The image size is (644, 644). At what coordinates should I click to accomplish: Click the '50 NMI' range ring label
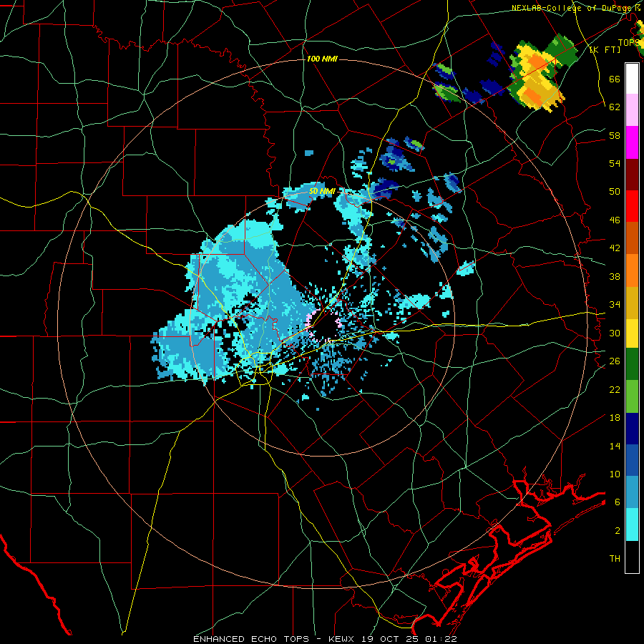(322, 191)
